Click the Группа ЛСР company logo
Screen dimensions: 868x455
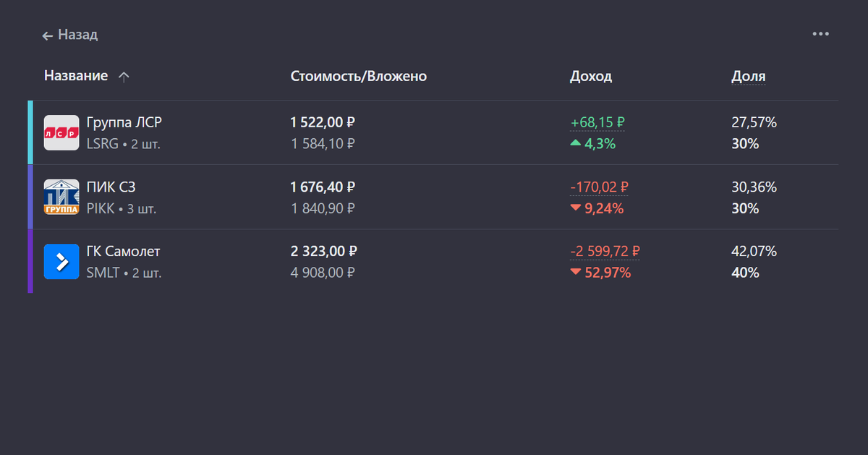[61, 133]
